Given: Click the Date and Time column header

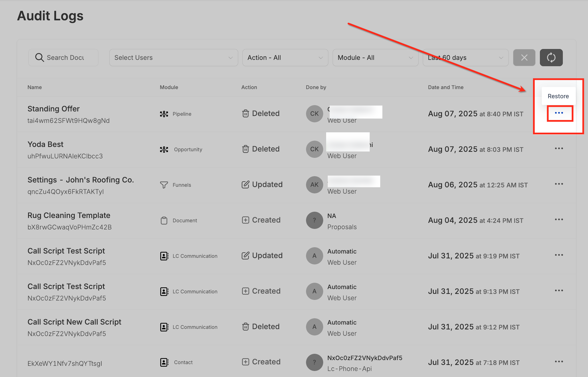Looking at the screenshot, I should pyautogui.click(x=445, y=87).
